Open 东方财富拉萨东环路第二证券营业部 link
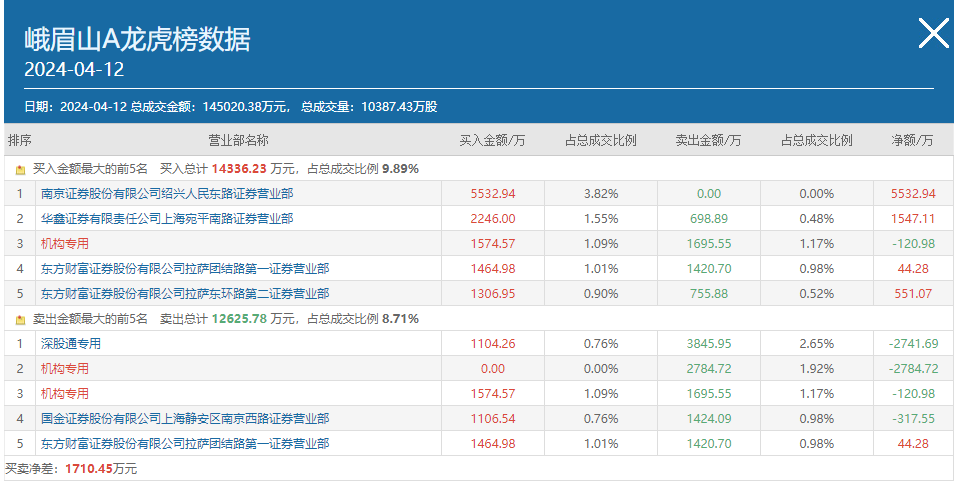 click(x=185, y=293)
